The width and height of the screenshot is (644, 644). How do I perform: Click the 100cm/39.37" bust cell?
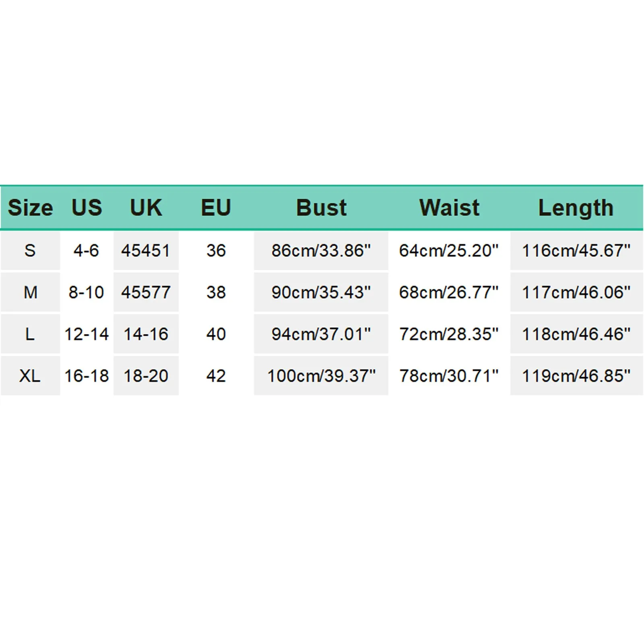[x=321, y=376]
